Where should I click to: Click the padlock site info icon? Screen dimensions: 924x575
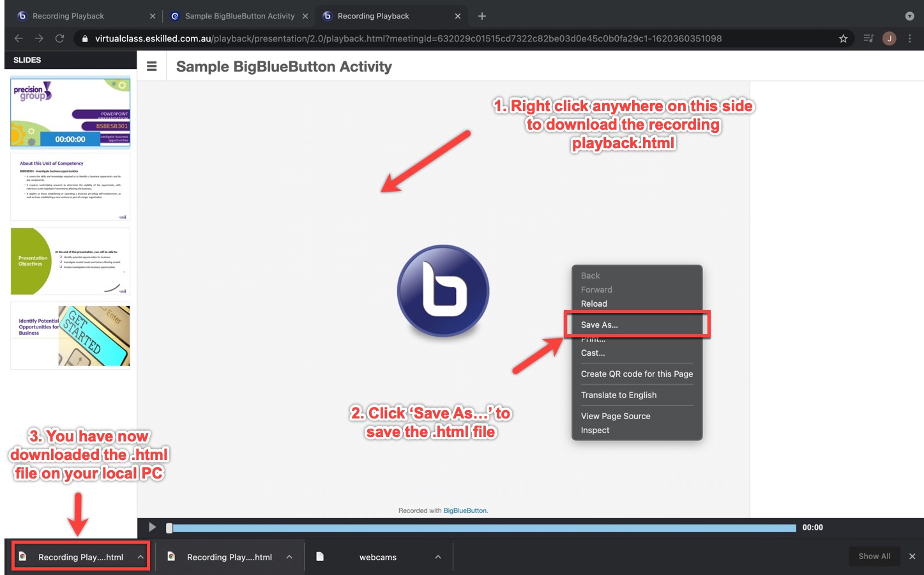(85, 38)
